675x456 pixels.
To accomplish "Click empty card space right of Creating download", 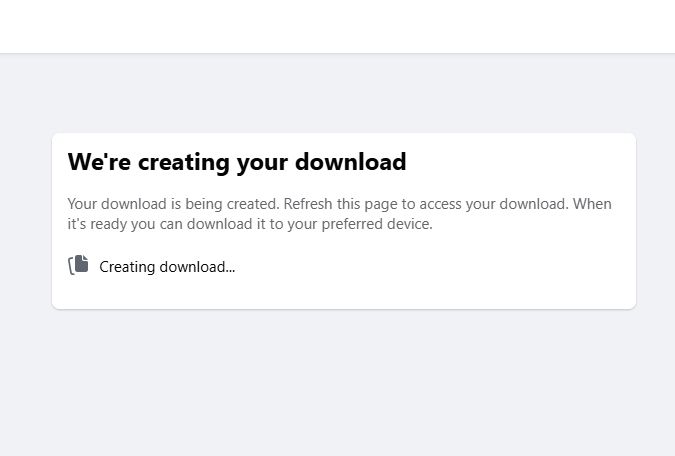I will pos(430,267).
